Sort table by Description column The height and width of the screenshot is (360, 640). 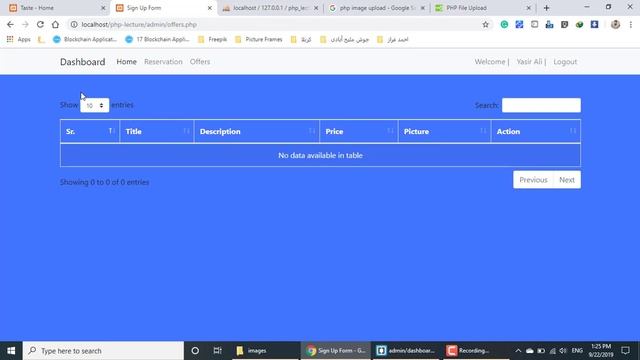(x=257, y=131)
